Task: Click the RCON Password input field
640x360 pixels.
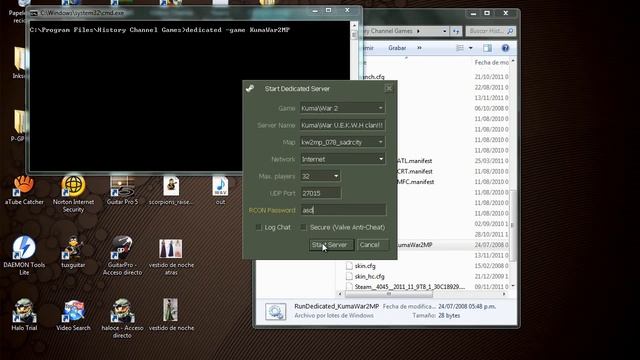Action: click(x=342, y=210)
